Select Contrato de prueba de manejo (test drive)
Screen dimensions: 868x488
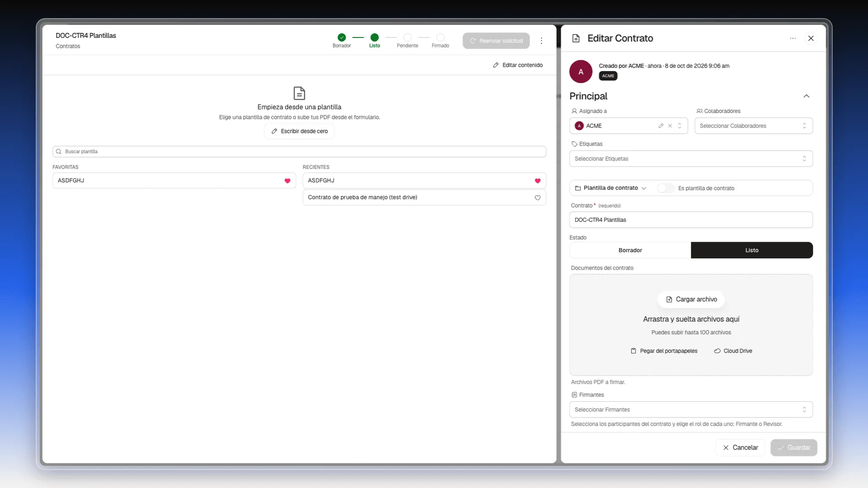tap(424, 197)
